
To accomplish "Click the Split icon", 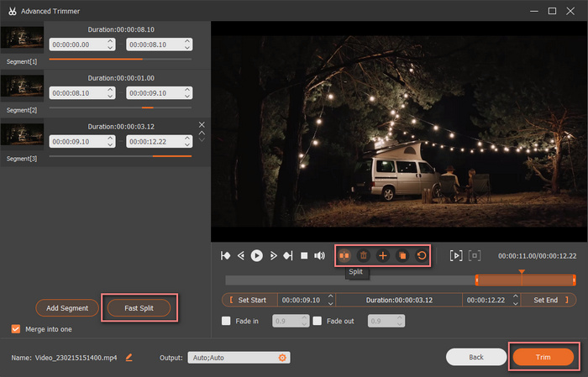I will (344, 255).
